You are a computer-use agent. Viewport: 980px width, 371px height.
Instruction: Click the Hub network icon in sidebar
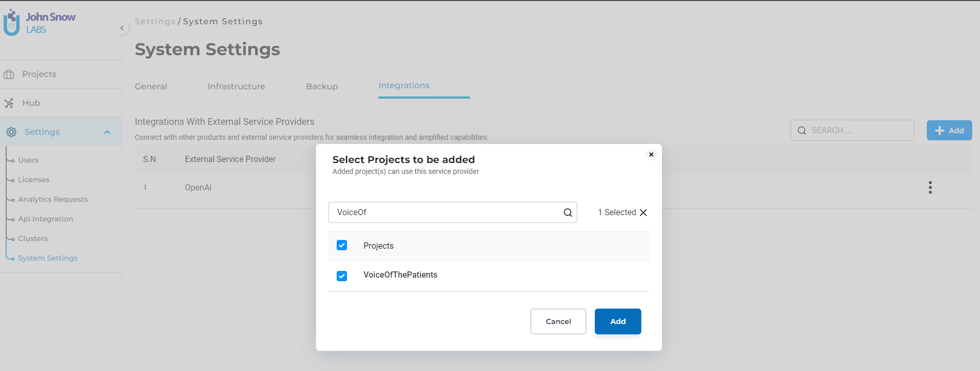9,103
